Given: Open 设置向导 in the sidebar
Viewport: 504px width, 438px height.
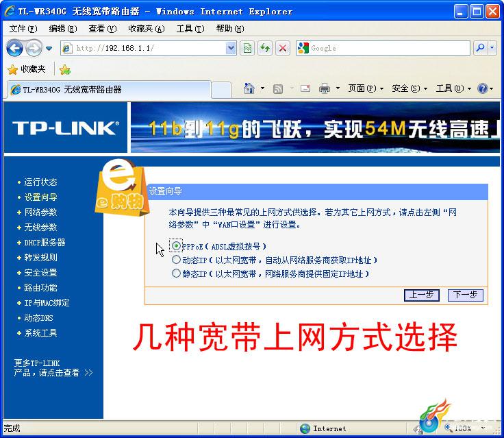Looking at the screenshot, I should point(40,197).
